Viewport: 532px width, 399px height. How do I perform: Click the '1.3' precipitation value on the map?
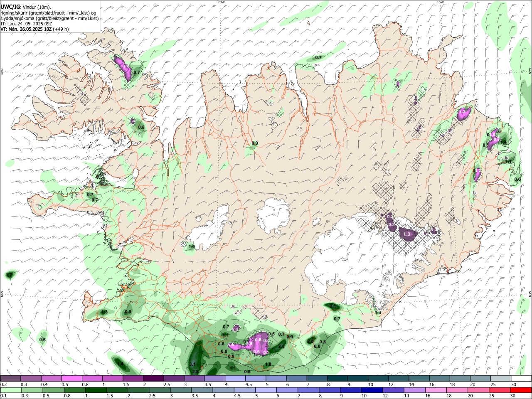coord(104,312)
